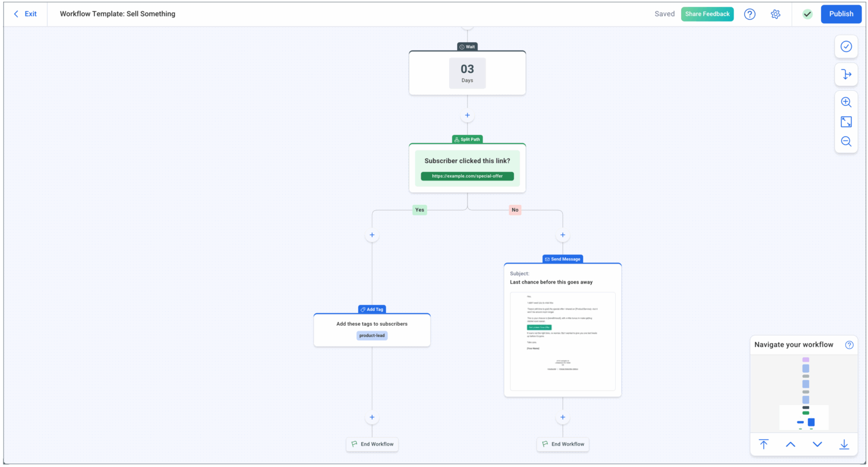Click the help icon in Navigate your workflow panel
The width and height of the screenshot is (868, 467).
849,345
